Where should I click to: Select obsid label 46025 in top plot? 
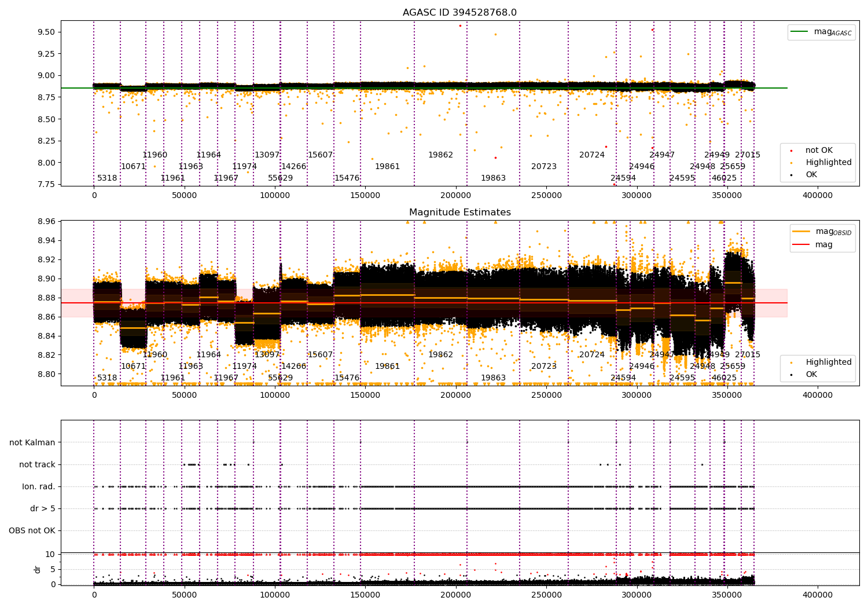pos(724,178)
